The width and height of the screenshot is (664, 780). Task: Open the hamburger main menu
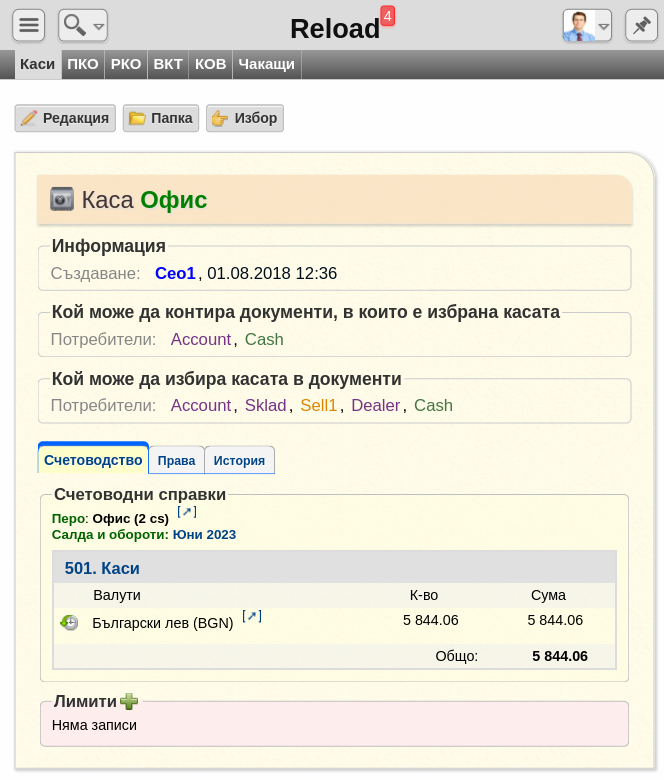29,25
